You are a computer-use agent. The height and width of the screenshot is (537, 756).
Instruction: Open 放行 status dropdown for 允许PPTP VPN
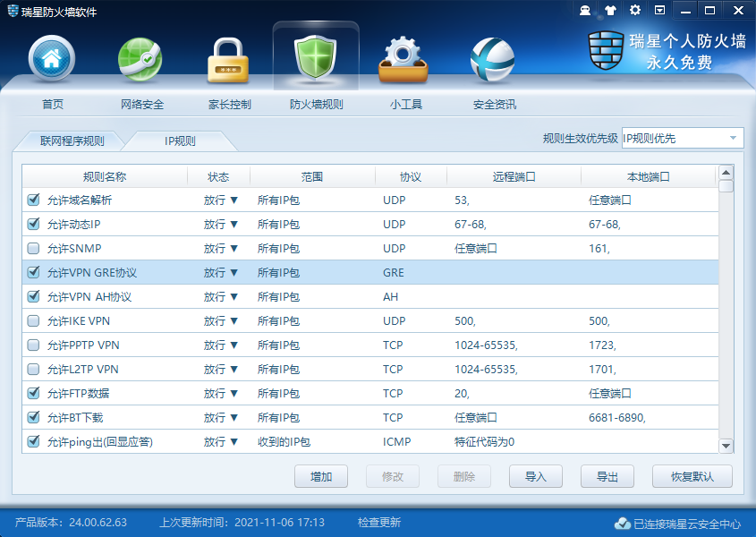point(220,345)
